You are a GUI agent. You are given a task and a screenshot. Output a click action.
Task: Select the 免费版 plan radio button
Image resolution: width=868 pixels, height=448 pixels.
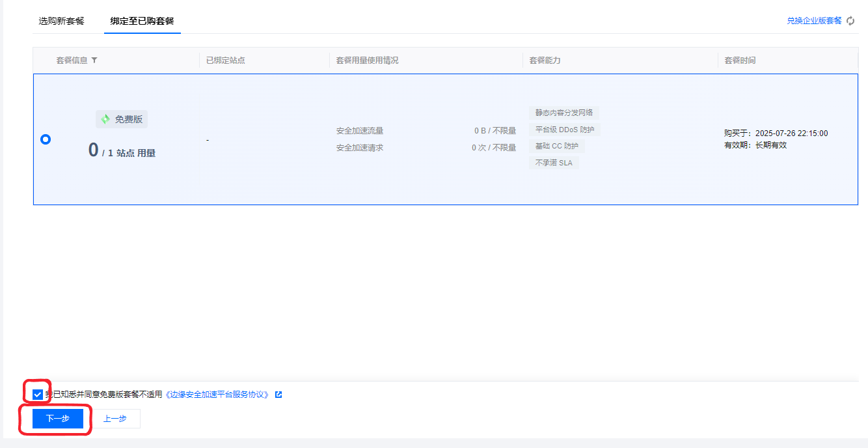(46, 139)
